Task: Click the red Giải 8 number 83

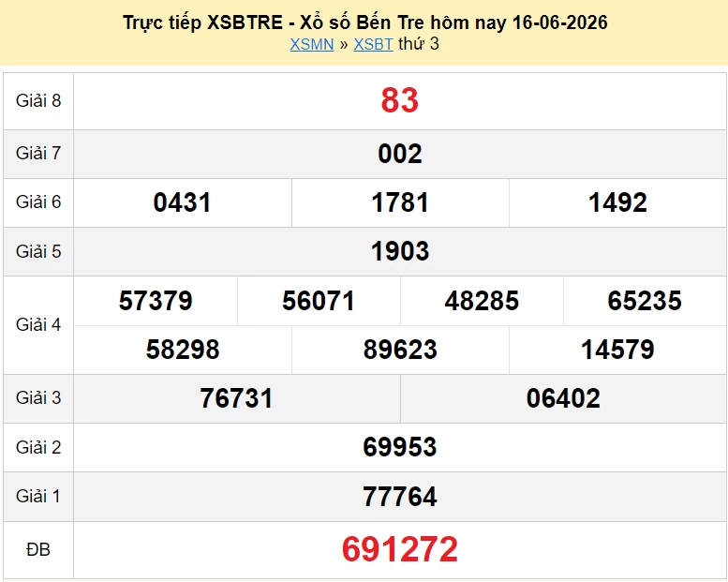Action: (400, 100)
